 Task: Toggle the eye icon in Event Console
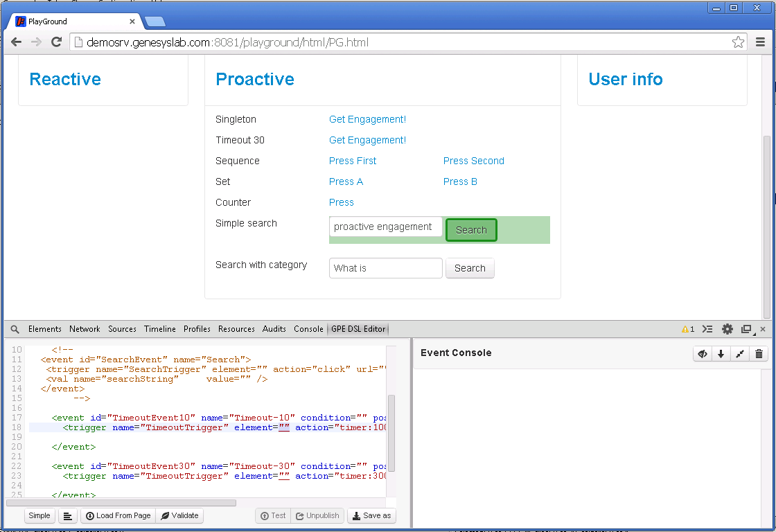pyautogui.click(x=703, y=353)
